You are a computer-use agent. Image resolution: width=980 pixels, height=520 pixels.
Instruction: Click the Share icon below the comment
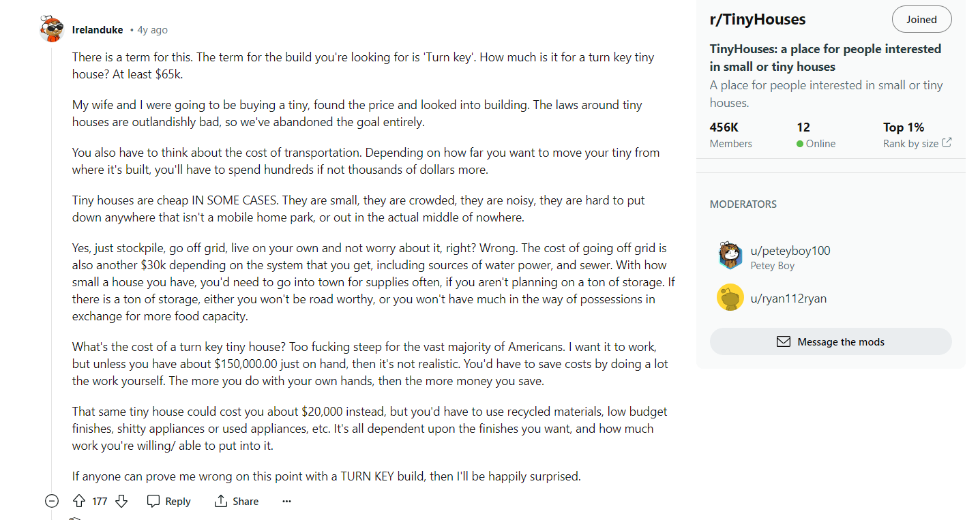tap(220, 501)
